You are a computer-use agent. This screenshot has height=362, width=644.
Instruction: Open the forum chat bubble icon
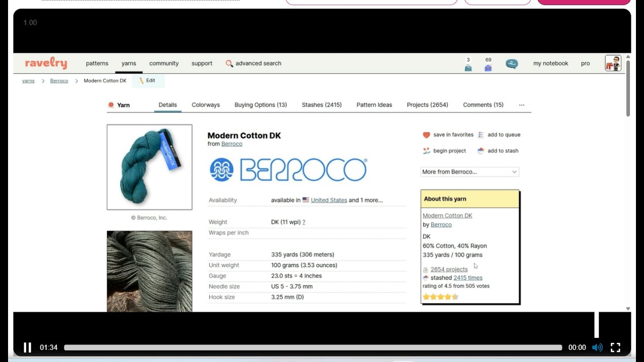point(512,64)
